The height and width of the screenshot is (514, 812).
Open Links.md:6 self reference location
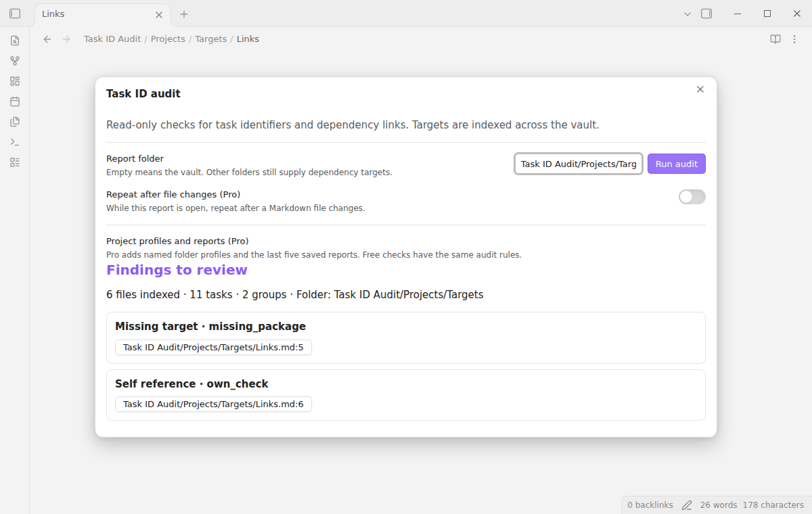tap(213, 404)
